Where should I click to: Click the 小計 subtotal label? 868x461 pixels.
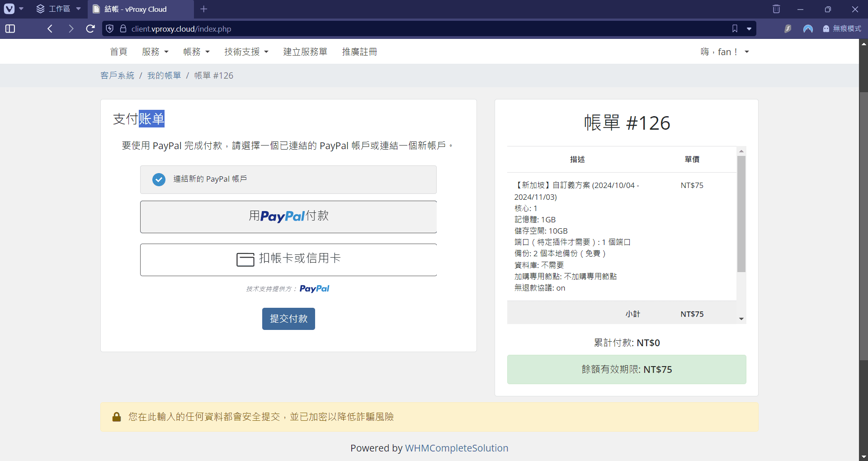633,314
